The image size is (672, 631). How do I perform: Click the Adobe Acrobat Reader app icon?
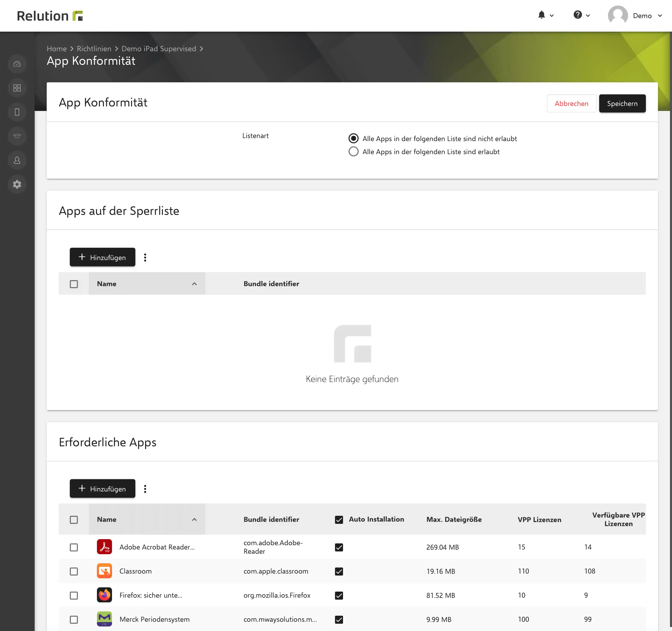point(104,547)
